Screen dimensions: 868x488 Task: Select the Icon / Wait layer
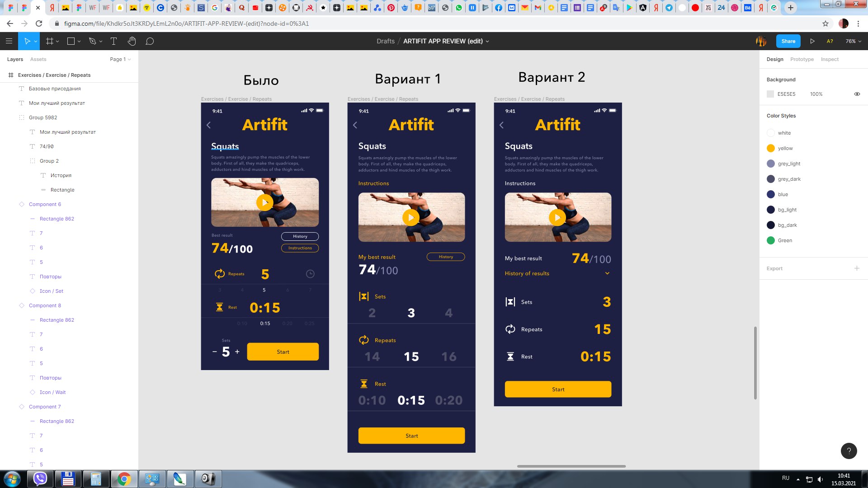click(x=52, y=392)
